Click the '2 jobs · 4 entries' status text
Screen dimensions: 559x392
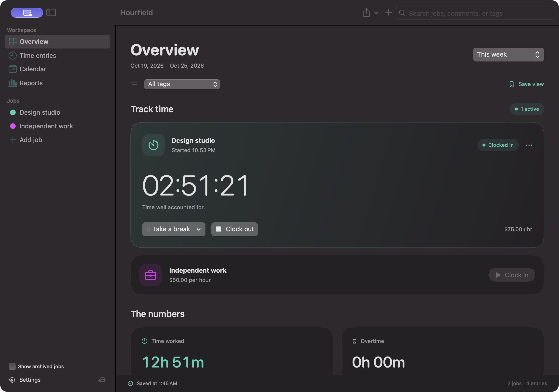point(527,383)
